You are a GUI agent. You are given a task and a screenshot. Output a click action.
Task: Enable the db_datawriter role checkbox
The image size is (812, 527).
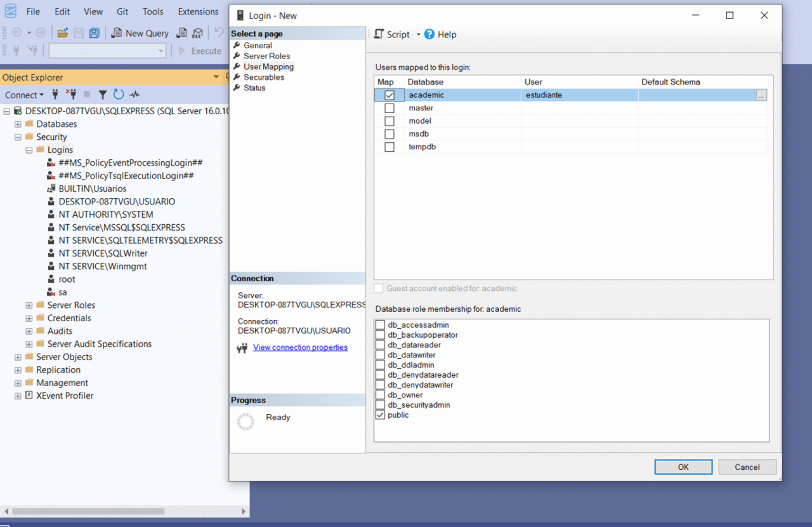(x=380, y=355)
